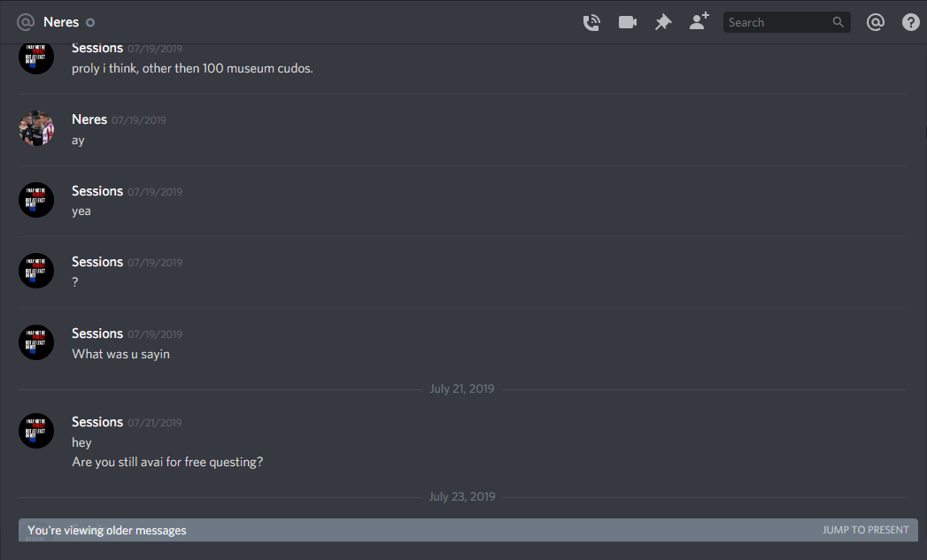Screen dimensions: 927x560
Task: Click the @ icon beside Neres
Action: 26,22
